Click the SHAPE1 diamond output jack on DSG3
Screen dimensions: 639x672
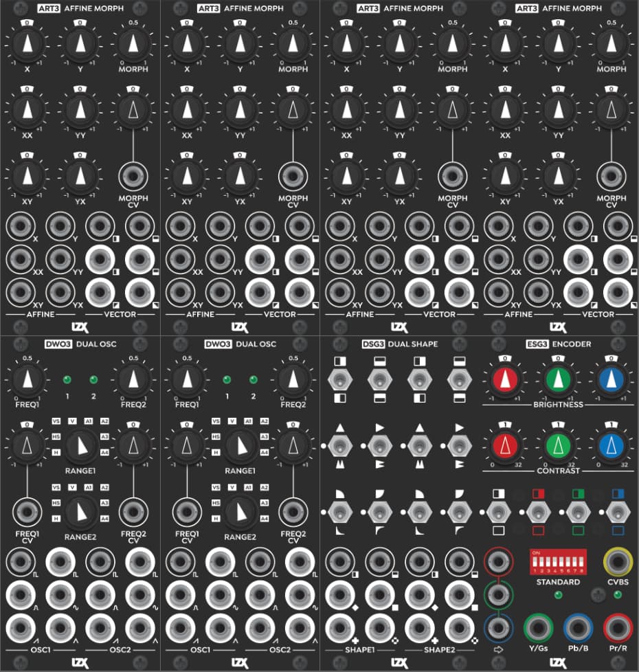click(340, 595)
